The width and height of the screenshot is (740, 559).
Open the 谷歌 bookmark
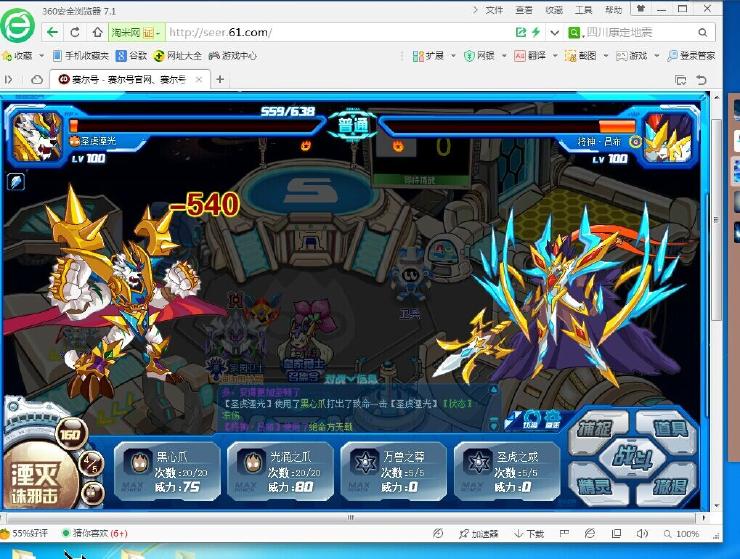132,56
